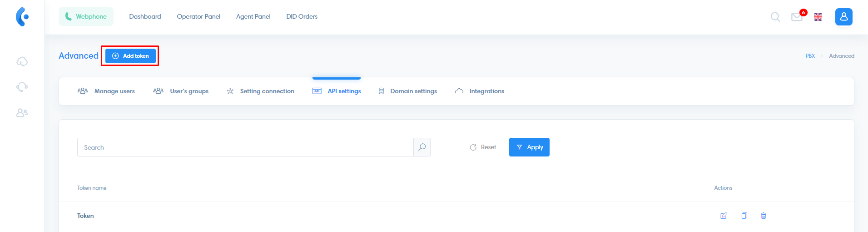Click the first cloud icon in left sidebar
The width and height of the screenshot is (868, 232).
click(22, 61)
